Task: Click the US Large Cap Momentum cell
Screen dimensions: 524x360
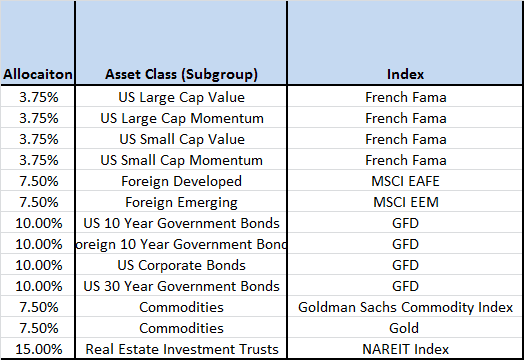Action: (181, 118)
